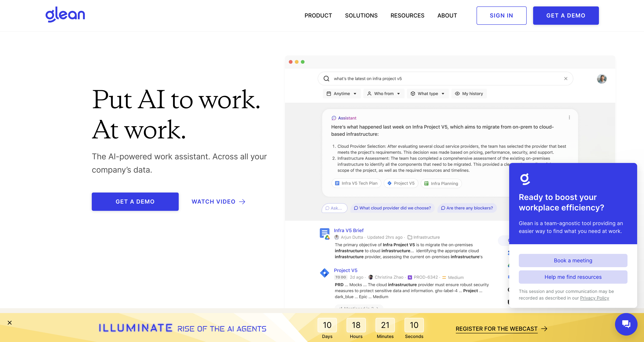Open the Infra V5 Brief result
644x342 pixels.
[349, 230]
